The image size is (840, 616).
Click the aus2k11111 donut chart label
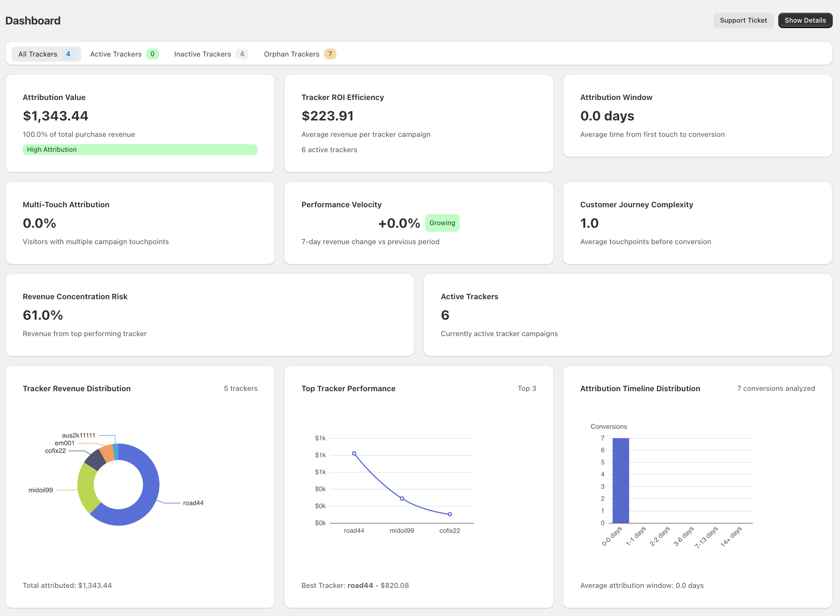point(78,435)
